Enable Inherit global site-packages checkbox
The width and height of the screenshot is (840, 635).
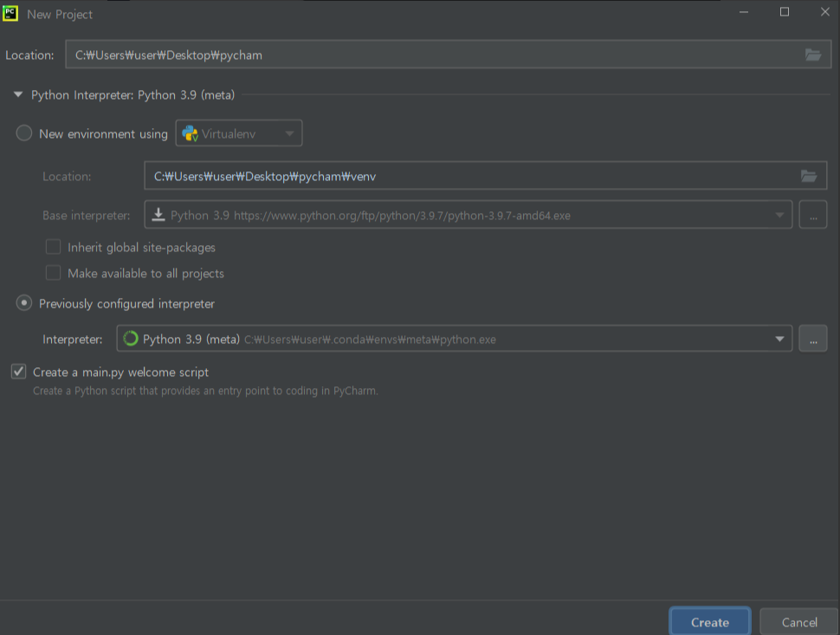click(53, 247)
